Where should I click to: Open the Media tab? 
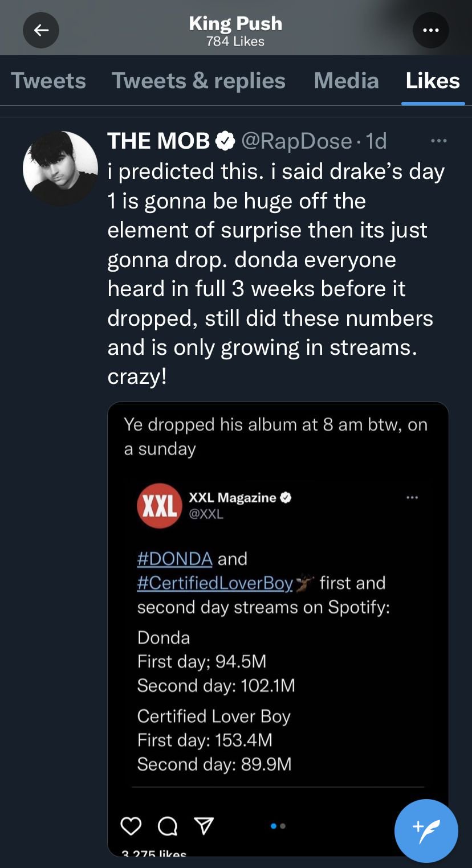(346, 81)
